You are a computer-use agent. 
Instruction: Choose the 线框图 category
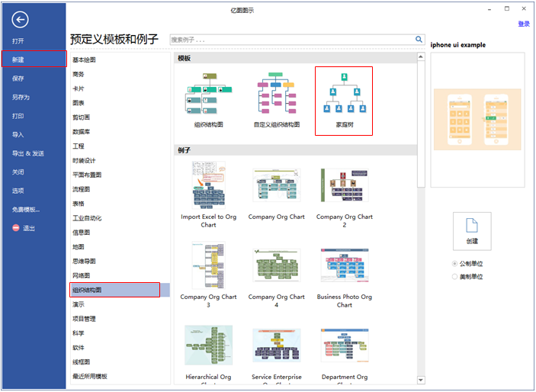pos(82,361)
